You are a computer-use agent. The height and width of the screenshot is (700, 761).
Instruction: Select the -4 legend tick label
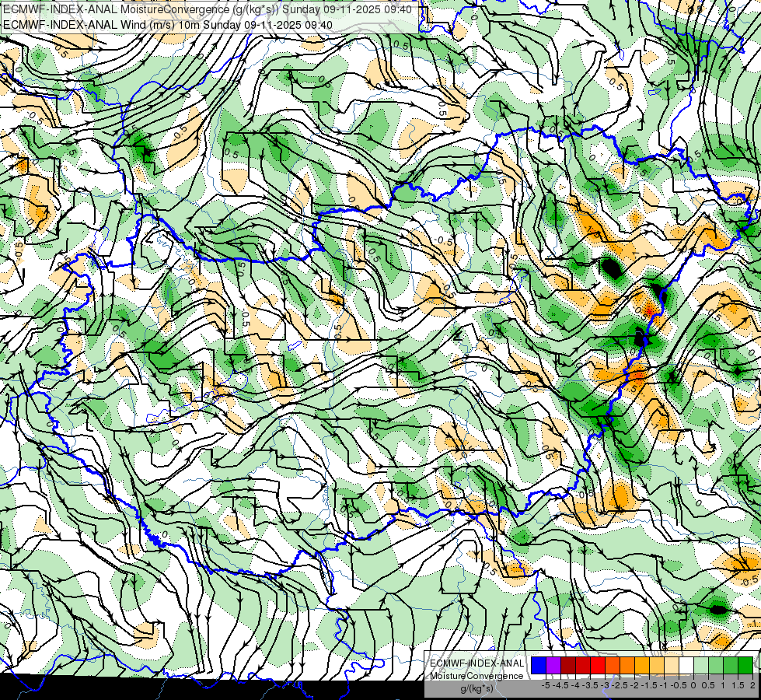(x=575, y=685)
